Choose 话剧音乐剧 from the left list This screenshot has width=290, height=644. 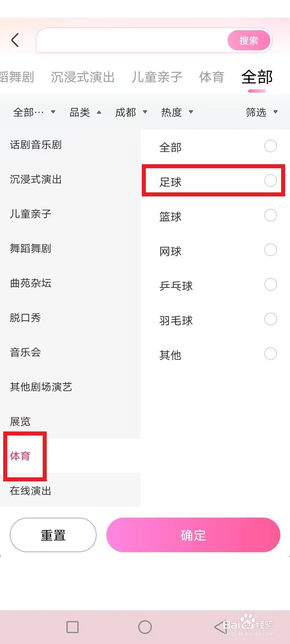click(36, 145)
